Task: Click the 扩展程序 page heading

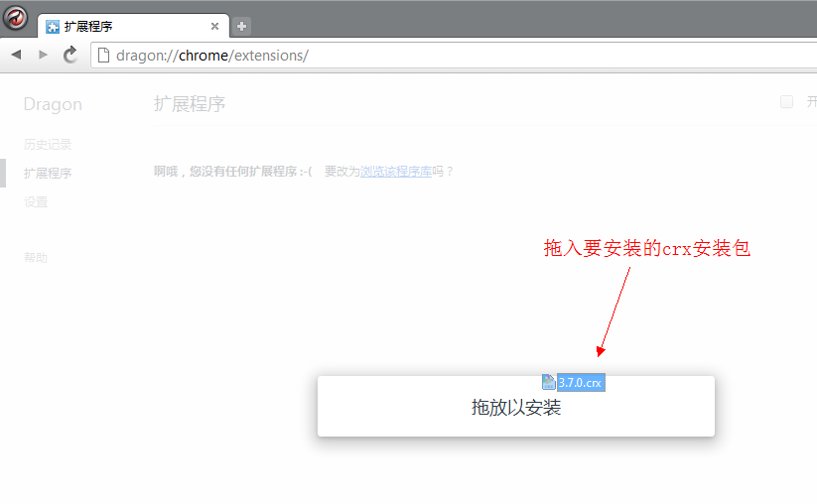Action: (190, 103)
